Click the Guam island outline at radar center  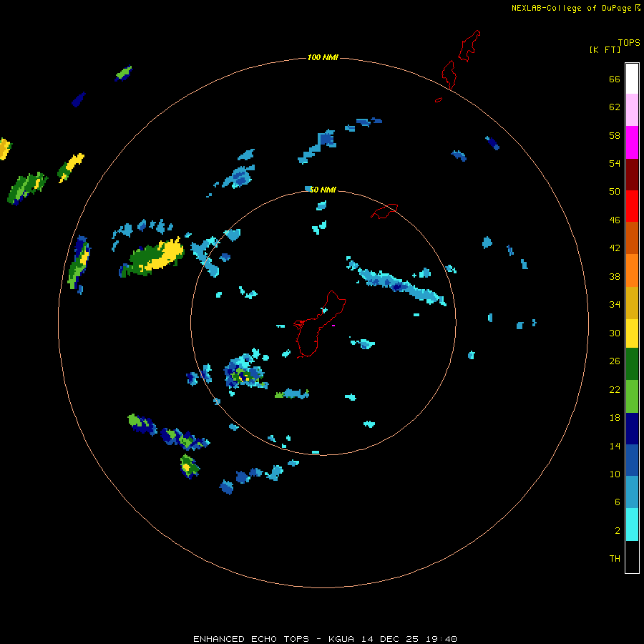[x=318, y=324]
